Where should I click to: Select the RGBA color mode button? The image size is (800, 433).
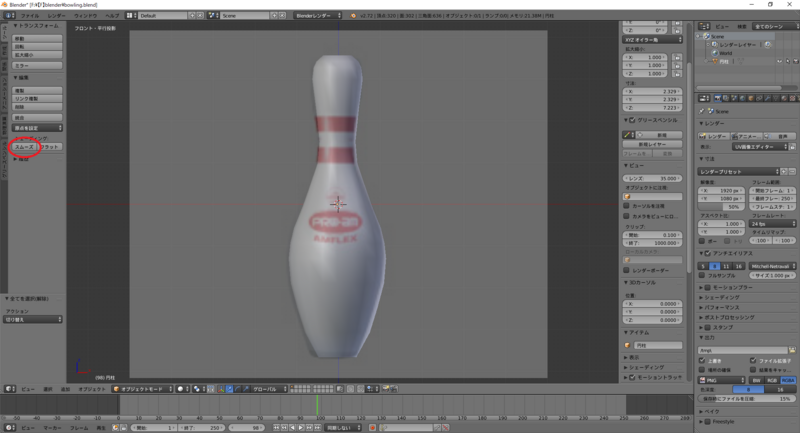coord(788,380)
